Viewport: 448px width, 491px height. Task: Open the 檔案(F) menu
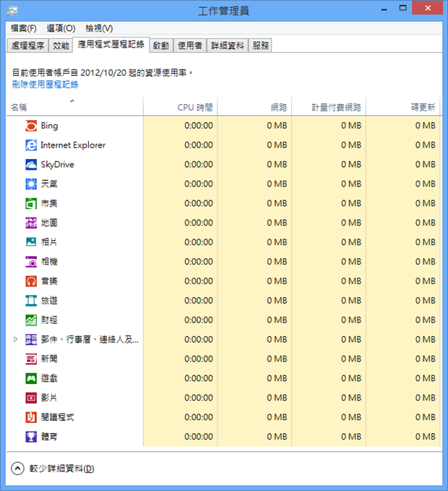point(23,28)
